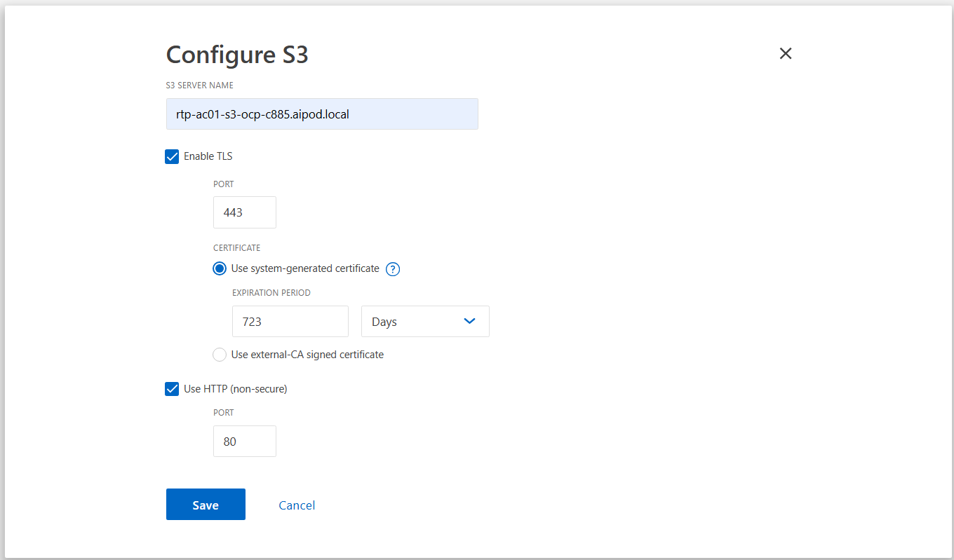
Task: Expand the expiration period unit list
Action: pos(425,321)
